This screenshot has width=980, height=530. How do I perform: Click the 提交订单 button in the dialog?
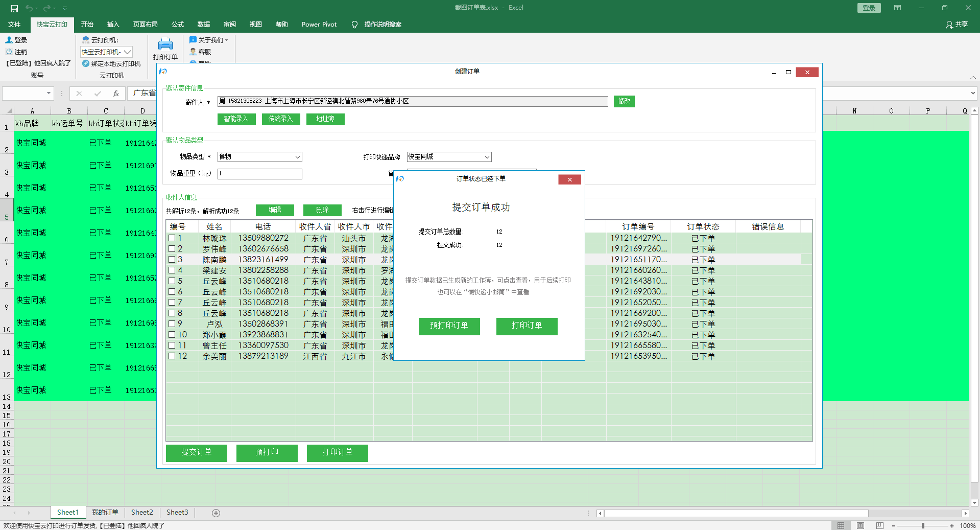(x=196, y=453)
